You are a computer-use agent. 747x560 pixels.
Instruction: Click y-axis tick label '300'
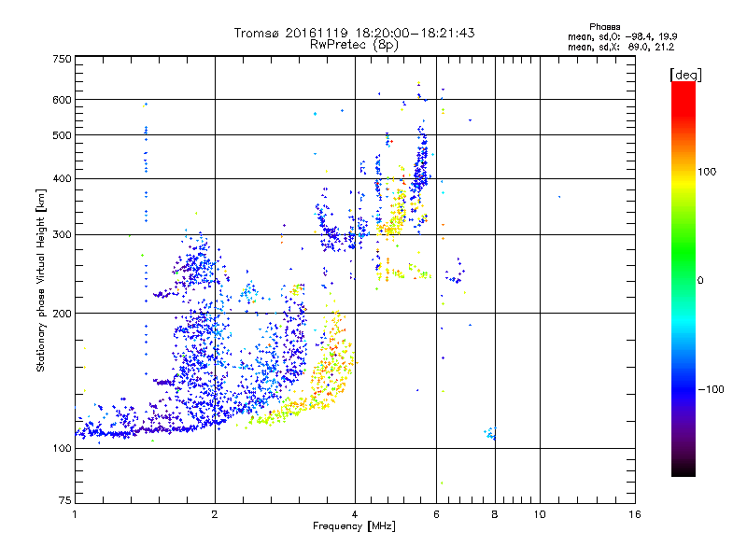(x=63, y=234)
